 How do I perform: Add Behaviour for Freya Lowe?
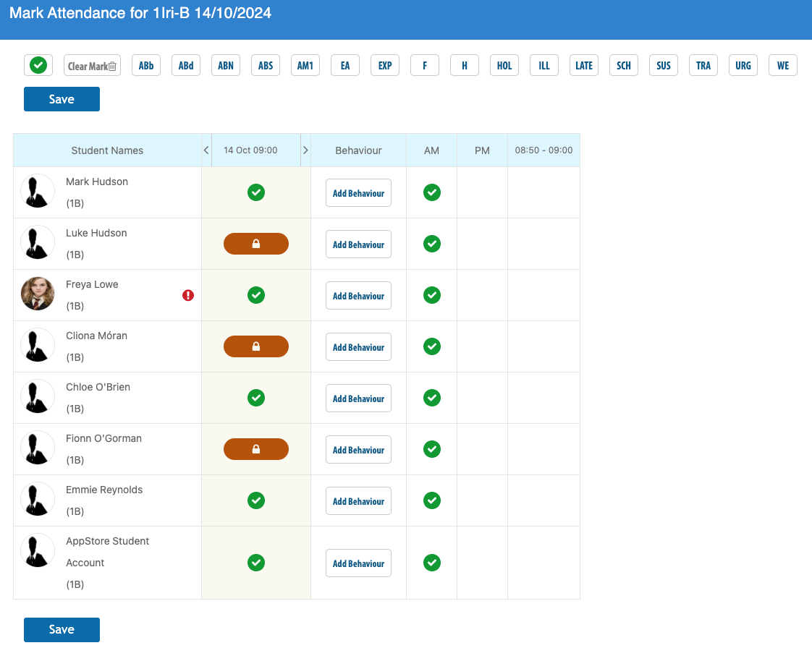point(358,296)
